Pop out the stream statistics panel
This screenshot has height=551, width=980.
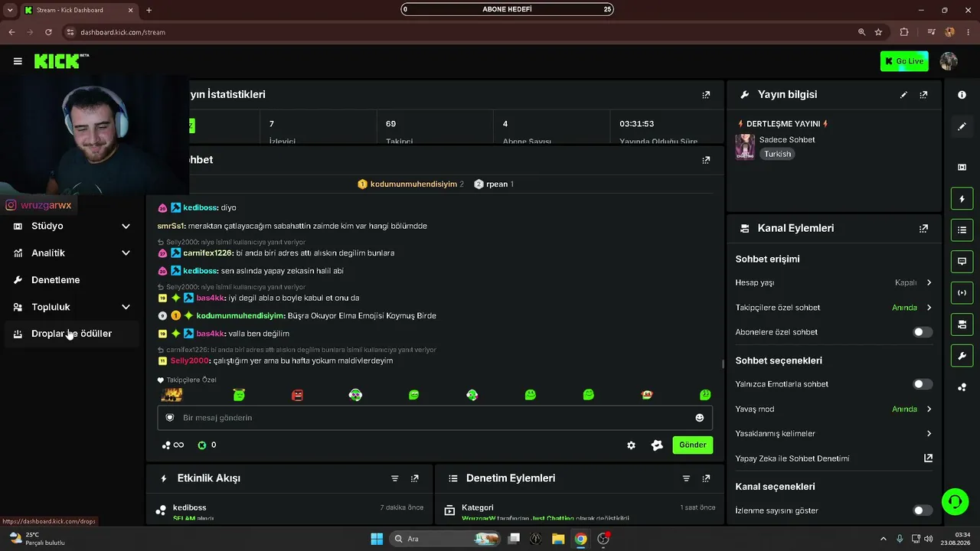pyautogui.click(x=706, y=95)
